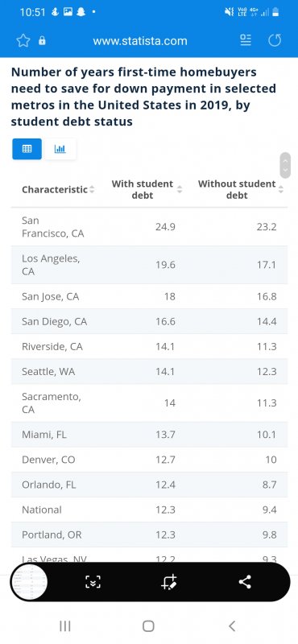
Task: Go back with the navigation arrow
Action: pos(232,626)
